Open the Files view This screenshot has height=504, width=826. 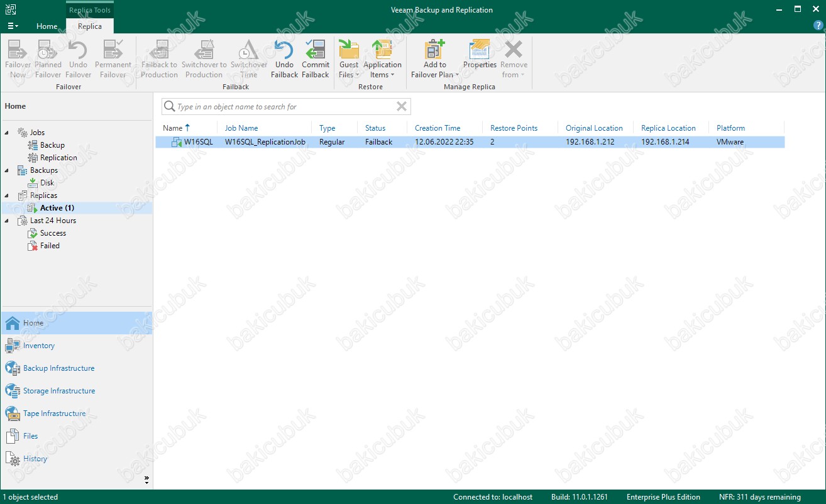pos(76,436)
